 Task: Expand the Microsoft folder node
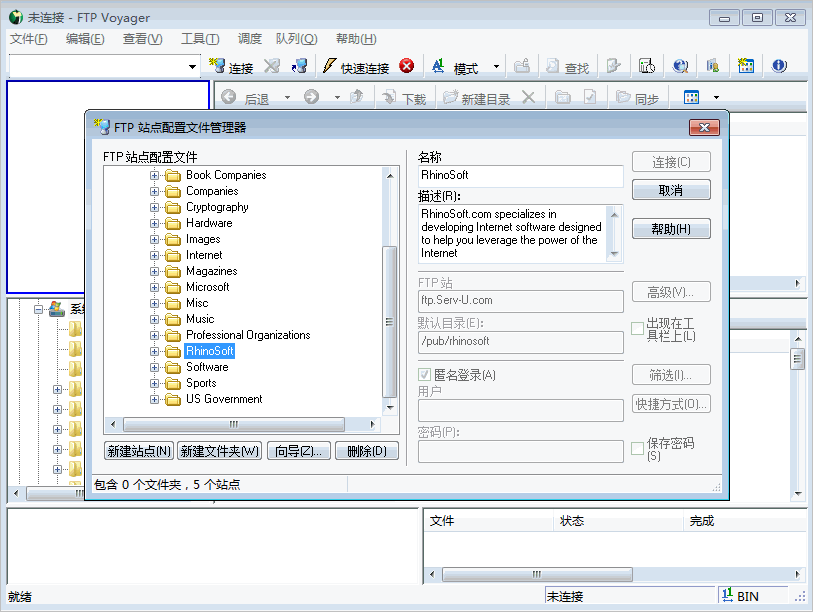point(155,287)
